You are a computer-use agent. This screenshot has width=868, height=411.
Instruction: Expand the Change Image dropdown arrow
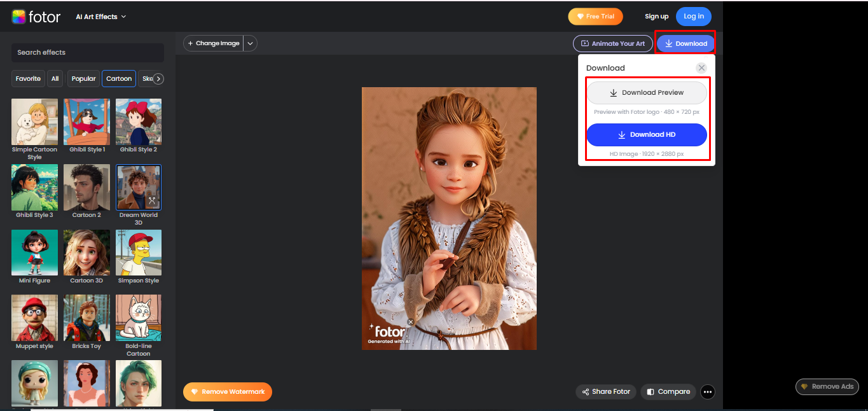(250, 43)
